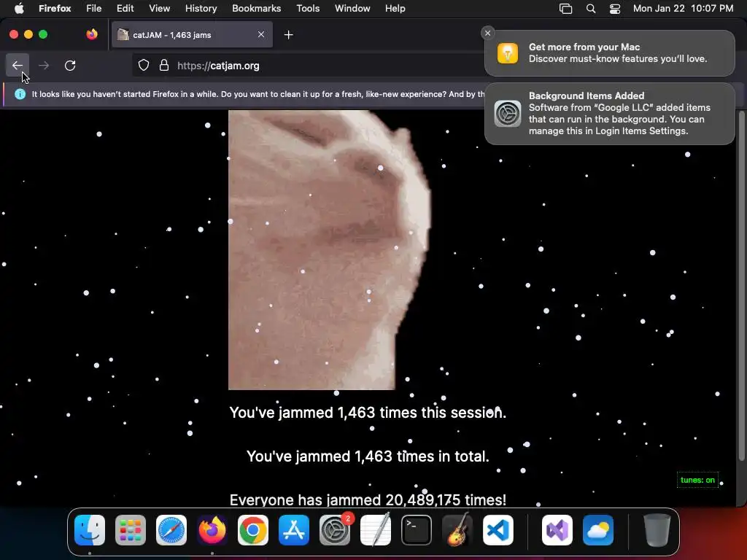Image resolution: width=747 pixels, height=560 pixels.
Task: Open the Trash in the Dock
Action: pyautogui.click(x=657, y=530)
